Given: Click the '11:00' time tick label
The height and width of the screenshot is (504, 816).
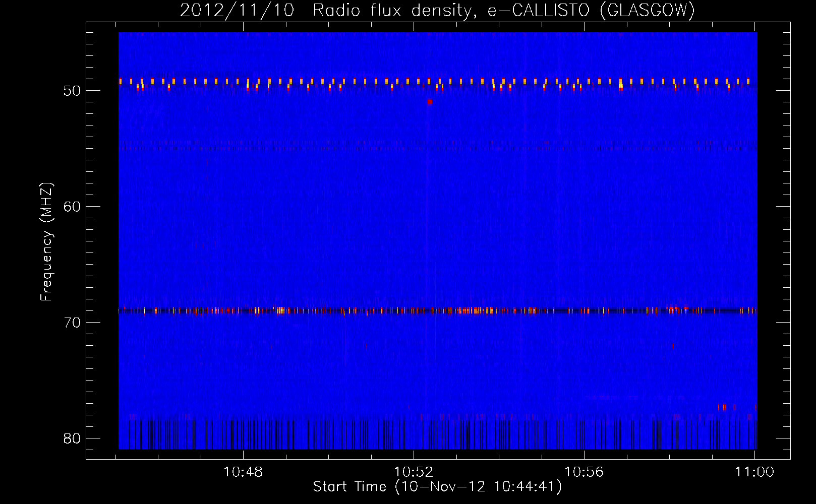Looking at the screenshot, I should [x=754, y=472].
